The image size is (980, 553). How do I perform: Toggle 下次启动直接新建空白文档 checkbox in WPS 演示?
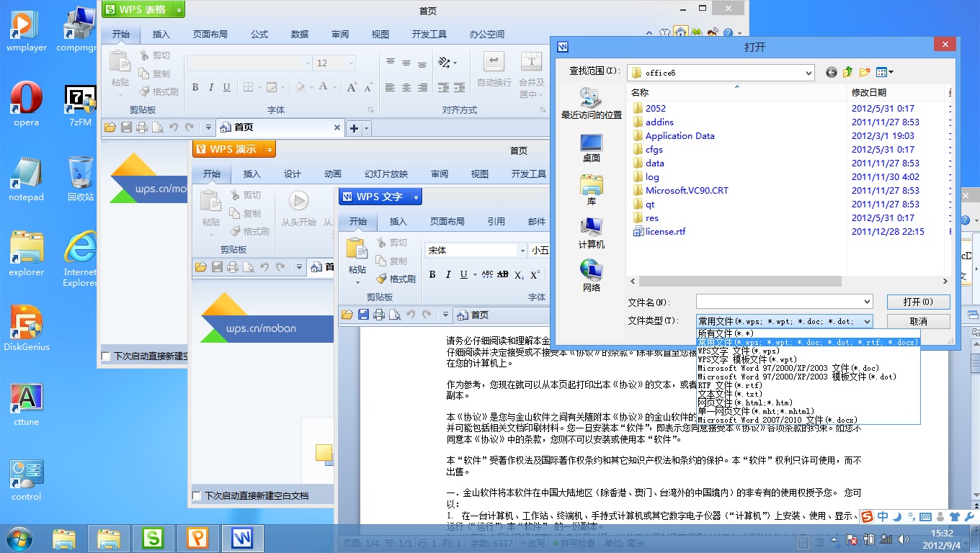pos(197,496)
